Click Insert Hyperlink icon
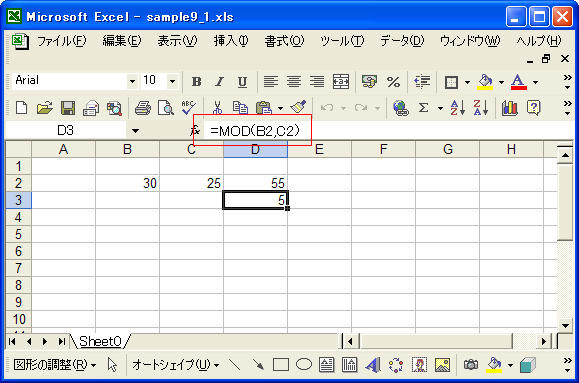Image resolution: width=579 pixels, height=383 pixels. click(x=401, y=108)
